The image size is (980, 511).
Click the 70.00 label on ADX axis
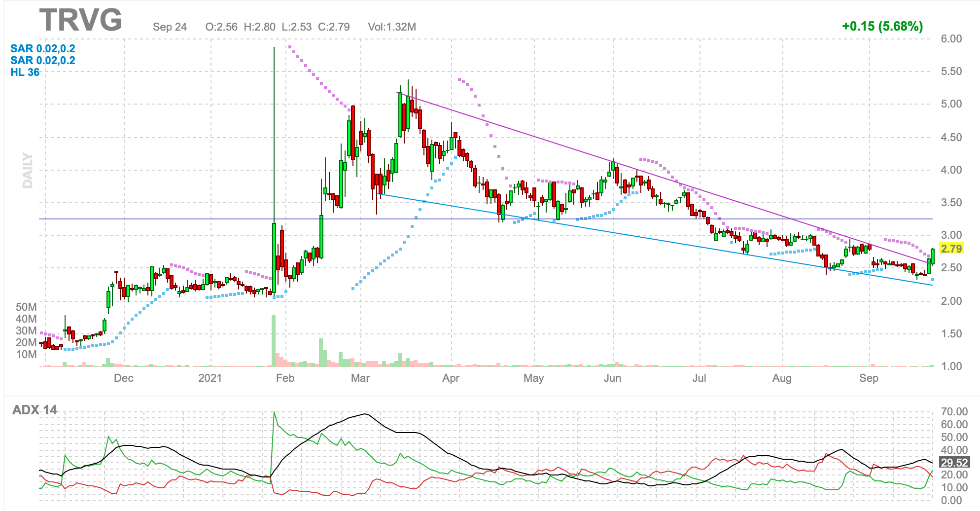click(954, 411)
